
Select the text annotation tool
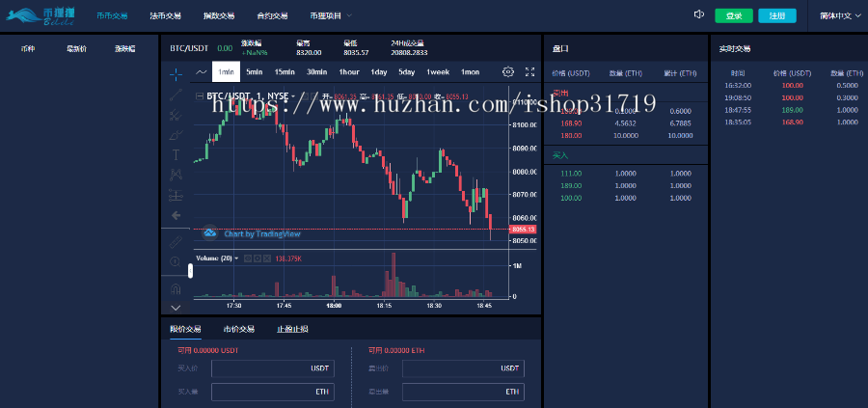[176, 154]
